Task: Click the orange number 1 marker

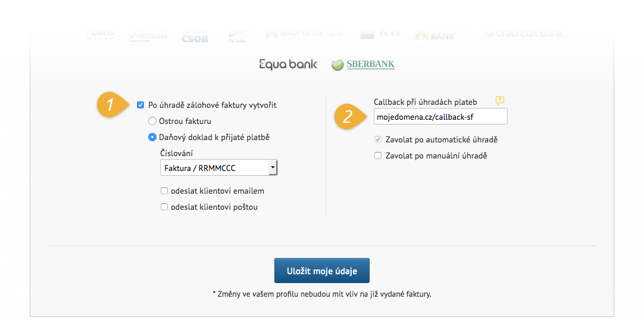Action: pyautogui.click(x=111, y=105)
